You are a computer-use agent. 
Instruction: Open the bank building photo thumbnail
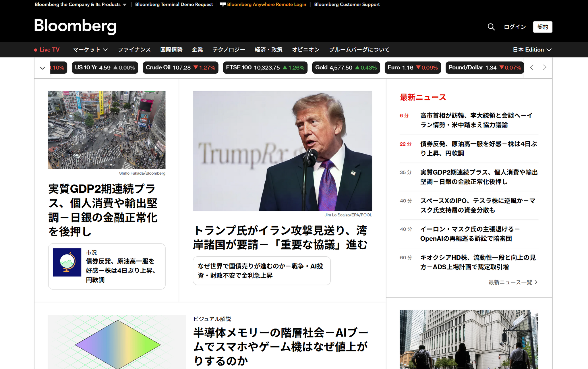pos(469,339)
